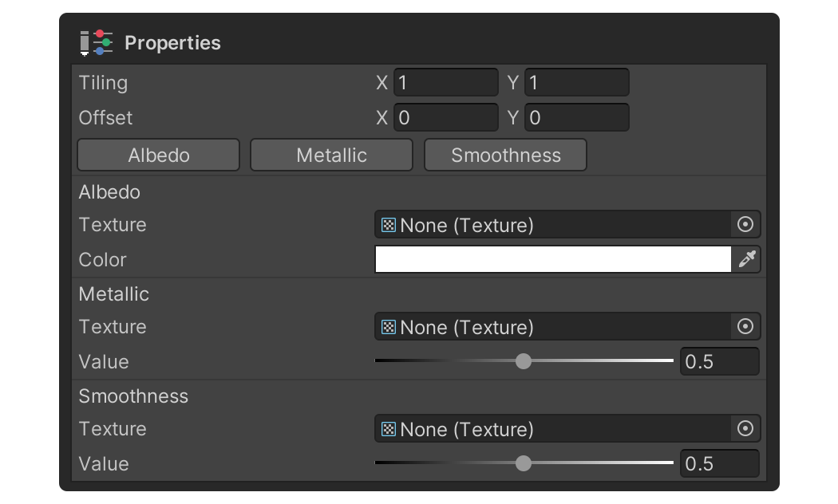Click the Smoothness Value slider handle
Viewport: 838px width, 504px height.
click(x=524, y=463)
